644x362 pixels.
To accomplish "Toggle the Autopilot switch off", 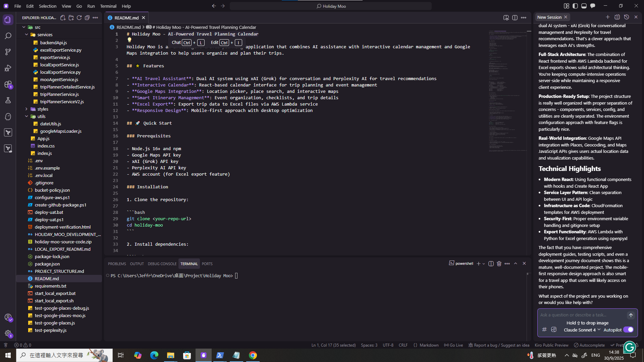I will [x=628, y=330].
